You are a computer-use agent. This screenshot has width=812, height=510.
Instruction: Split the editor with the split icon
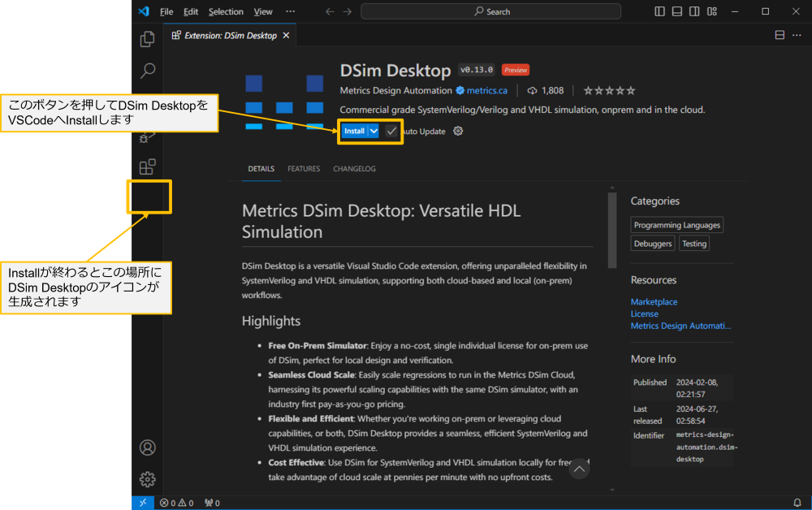(780, 35)
